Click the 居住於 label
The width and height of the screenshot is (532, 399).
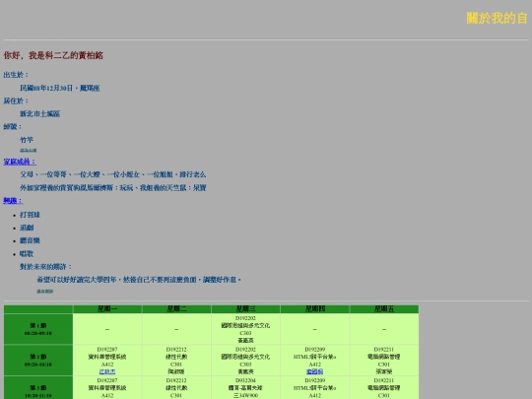[16, 100]
